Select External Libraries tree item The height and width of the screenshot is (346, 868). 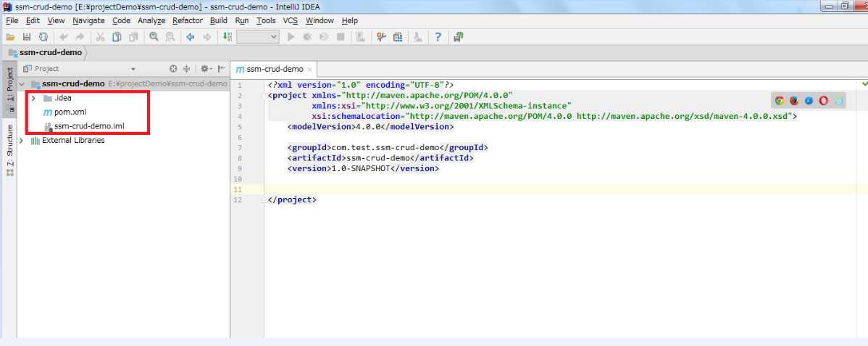tap(67, 140)
